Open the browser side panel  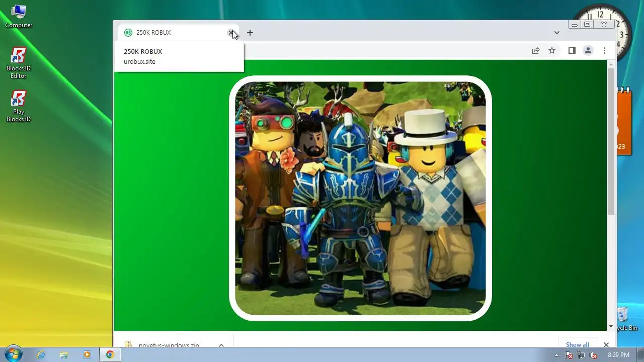[x=572, y=50]
